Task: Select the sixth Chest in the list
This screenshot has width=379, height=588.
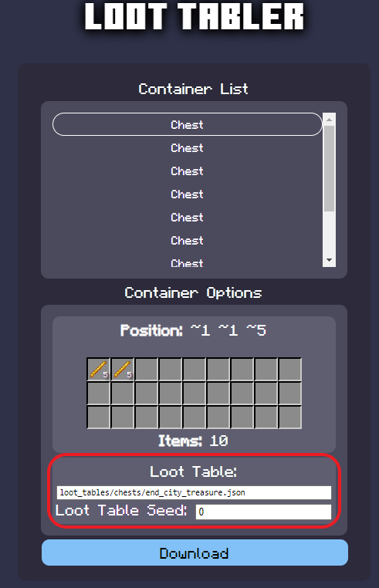Action: pyautogui.click(x=188, y=241)
